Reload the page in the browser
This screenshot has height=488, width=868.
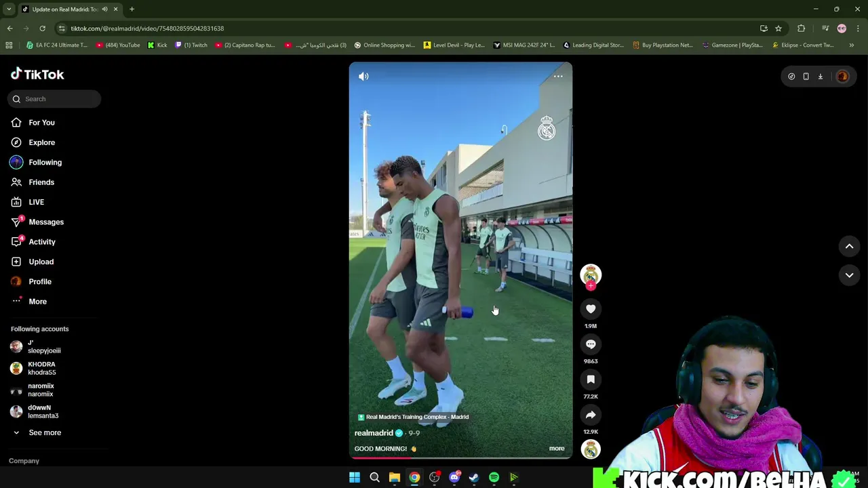[x=42, y=28]
